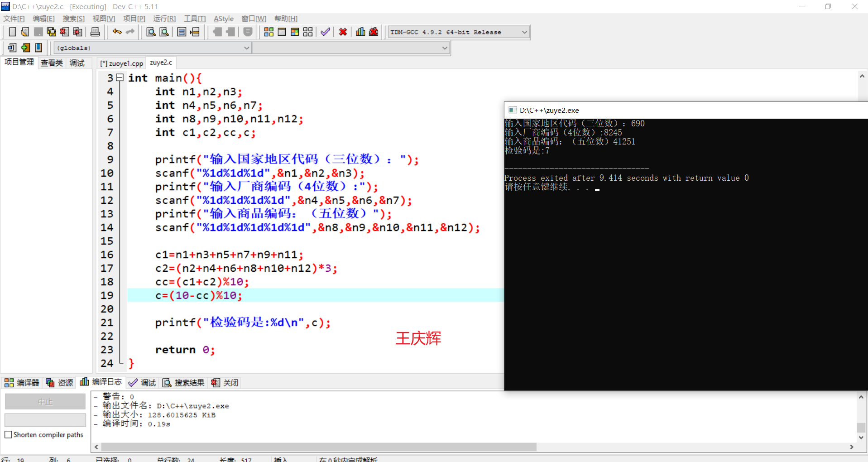Click the Compile and Run colored icon
The image size is (868, 462).
[x=295, y=32]
